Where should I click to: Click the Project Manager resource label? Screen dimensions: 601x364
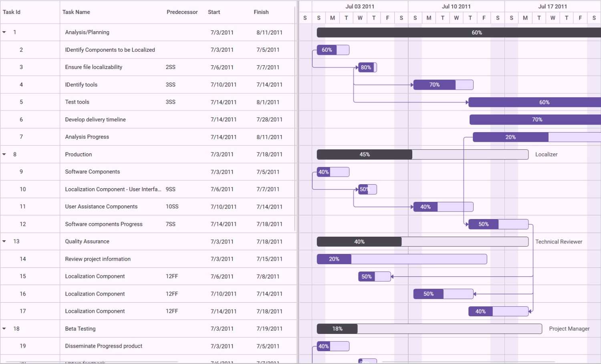pyautogui.click(x=569, y=329)
